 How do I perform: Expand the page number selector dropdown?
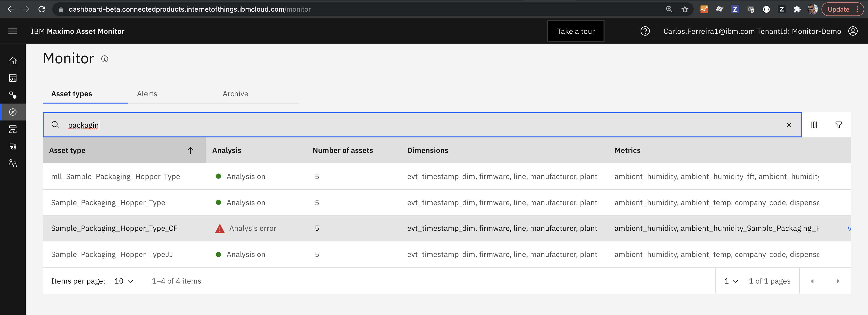coord(731,281)
